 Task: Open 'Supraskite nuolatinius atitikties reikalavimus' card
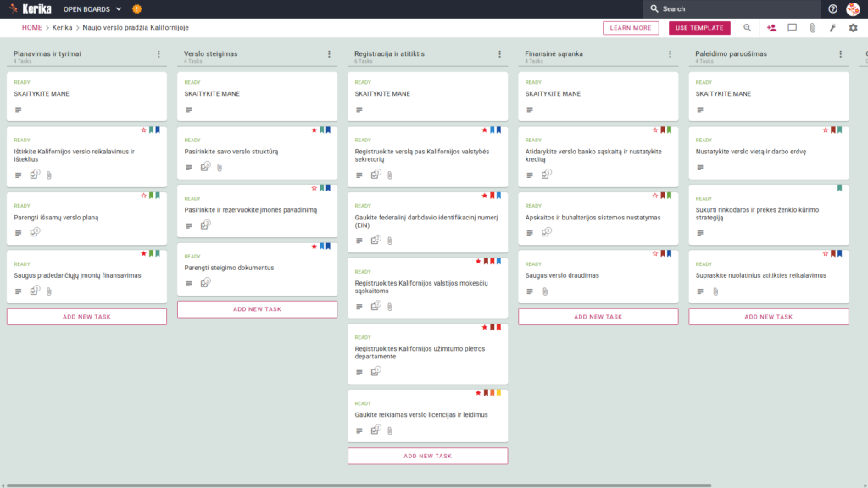click(769, 277)
